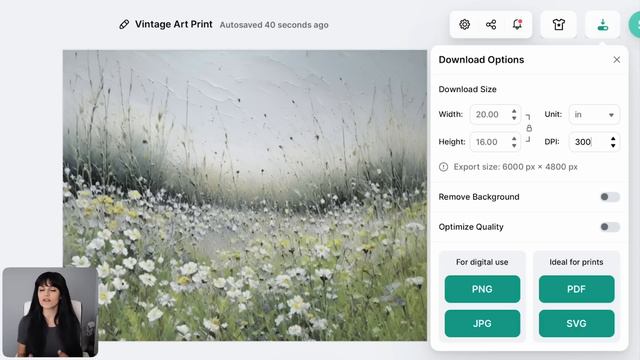Close the Download Options panel
The width and height of the screenshot is (640, 360).
(616, 60)
